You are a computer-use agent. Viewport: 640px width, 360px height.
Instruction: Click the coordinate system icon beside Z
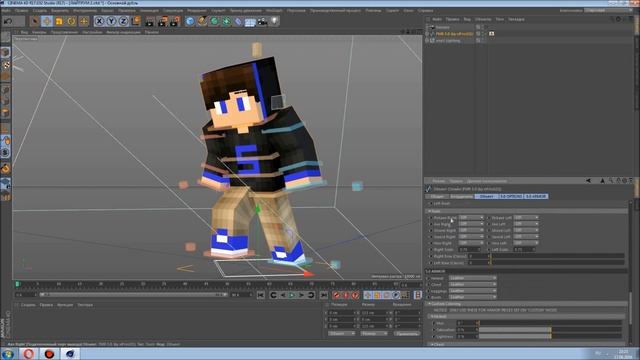[x=136, y=21]
